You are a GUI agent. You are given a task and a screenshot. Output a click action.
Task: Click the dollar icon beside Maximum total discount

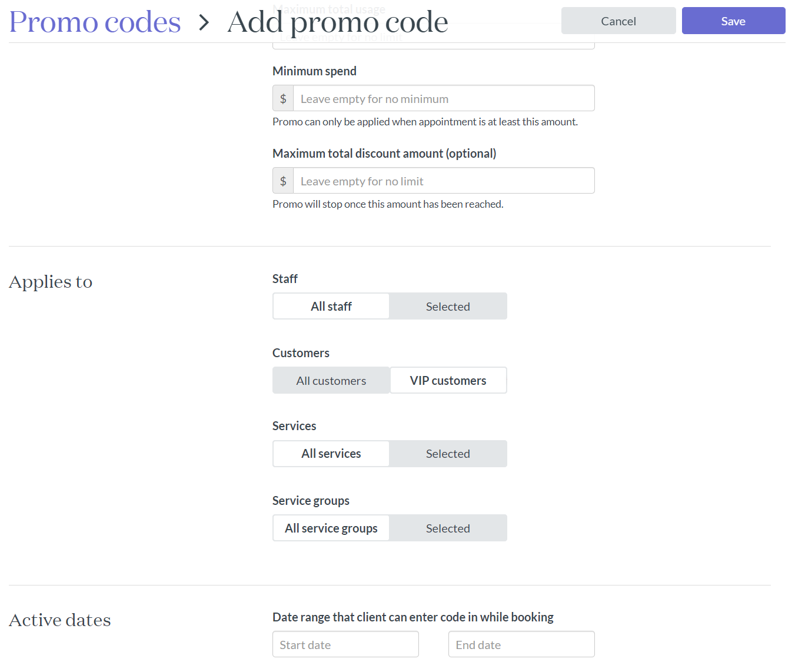283,180
